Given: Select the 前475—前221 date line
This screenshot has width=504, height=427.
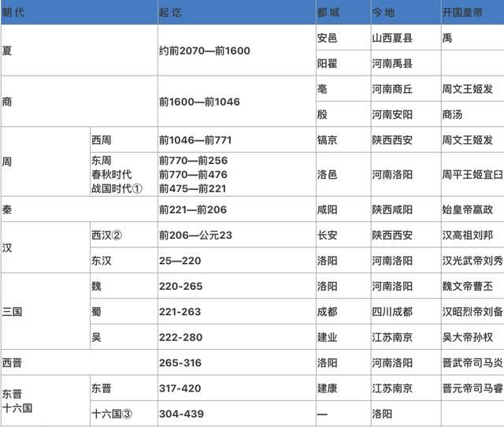Looking at the screenshot, I should click(192, 188).
